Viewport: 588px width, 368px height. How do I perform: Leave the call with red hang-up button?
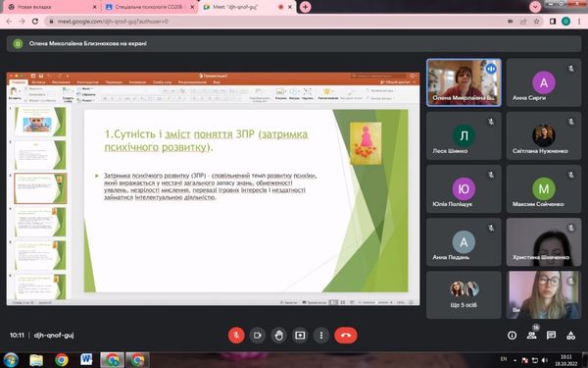pyautogui.click(x=346, y=336)
